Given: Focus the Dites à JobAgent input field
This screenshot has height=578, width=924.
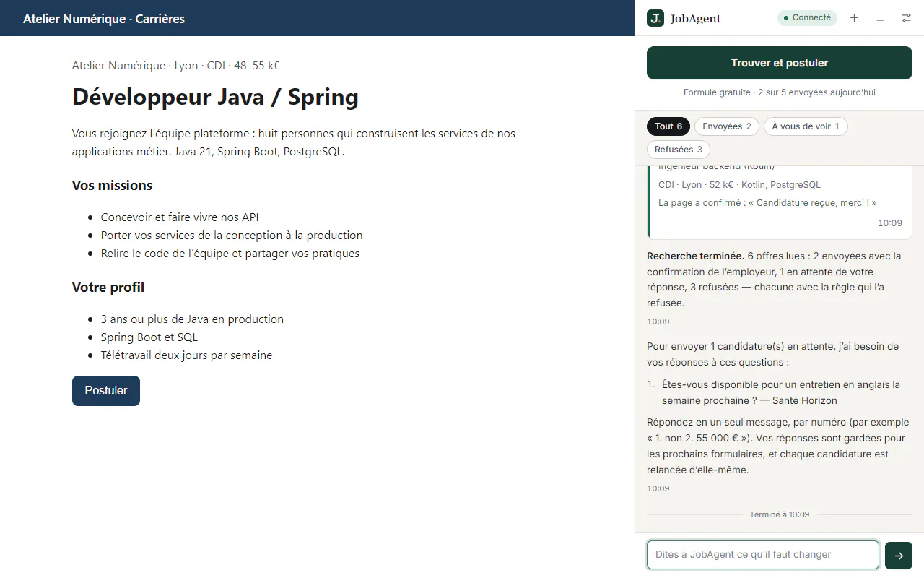Looking at the screenshot, I should [x=763, y=555].
